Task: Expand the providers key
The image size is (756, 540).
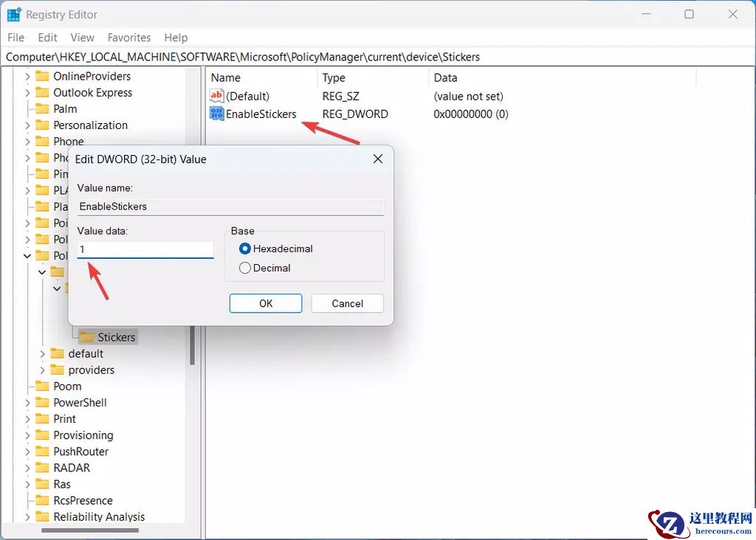Action: 42,370
